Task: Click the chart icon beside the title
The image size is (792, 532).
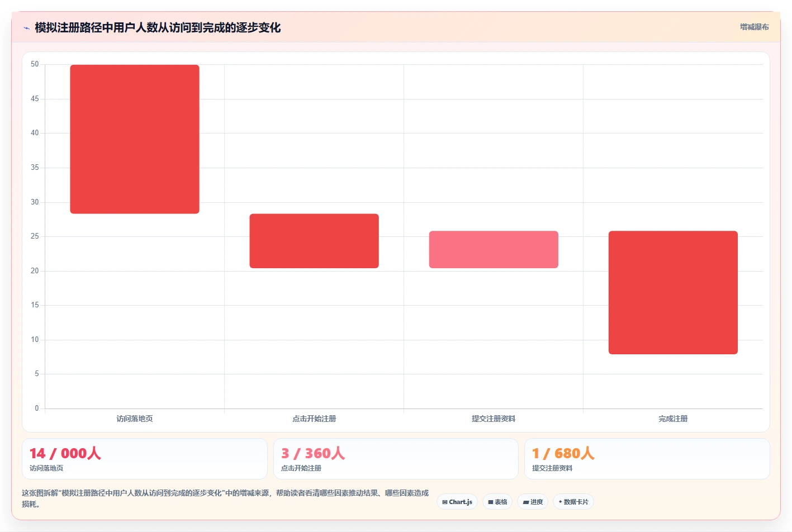Action: click(x=26, y=28)
